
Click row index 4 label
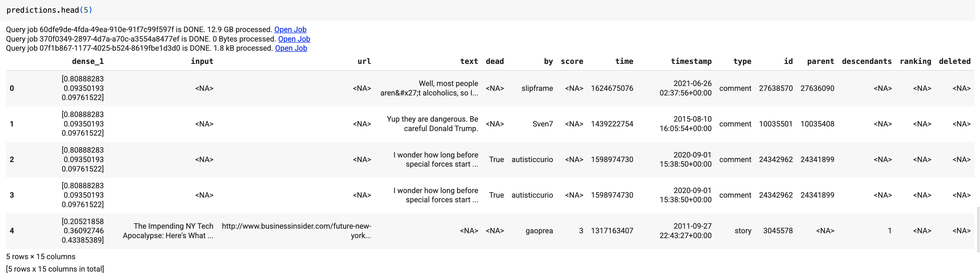coord(12,231)
